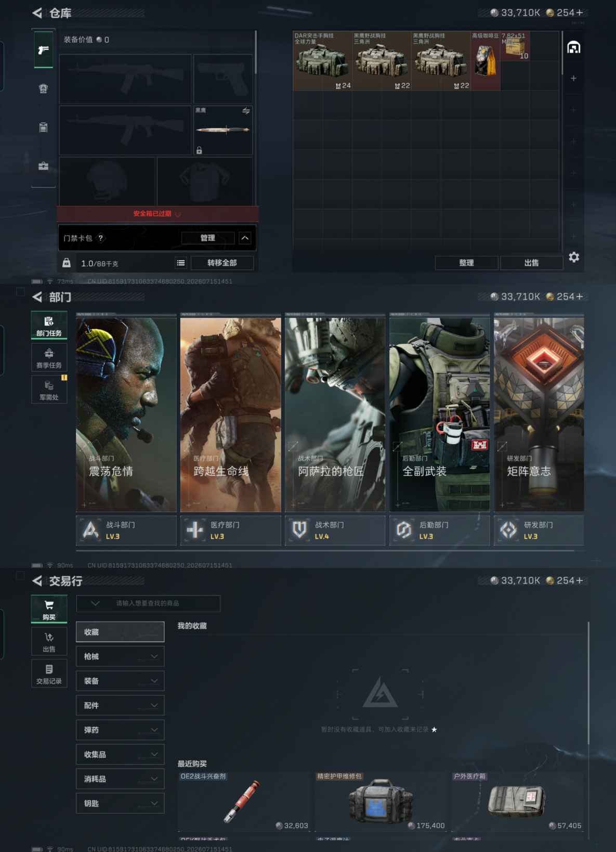Expand the 配件 category
This screenshot has height=852, width=616.
(120, 705)
